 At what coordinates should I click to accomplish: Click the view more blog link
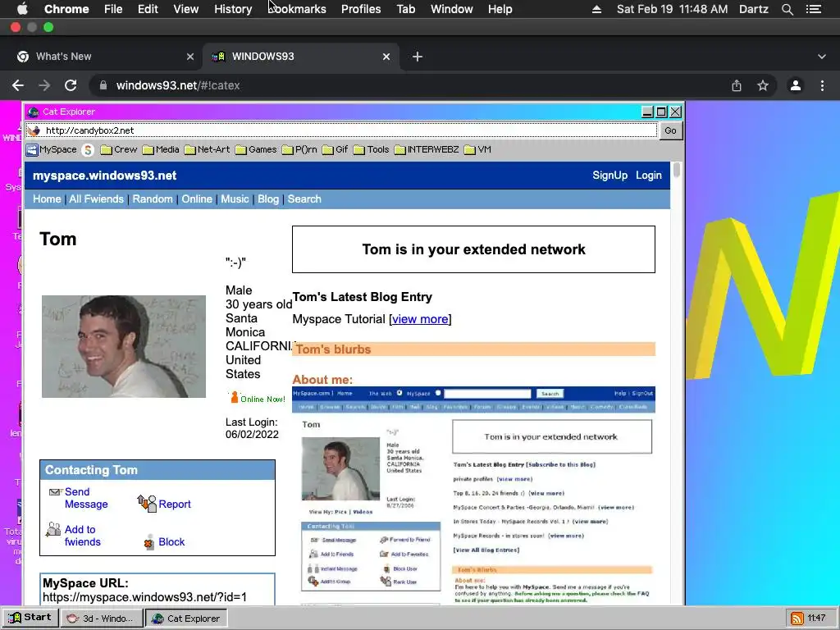(420, 319)
